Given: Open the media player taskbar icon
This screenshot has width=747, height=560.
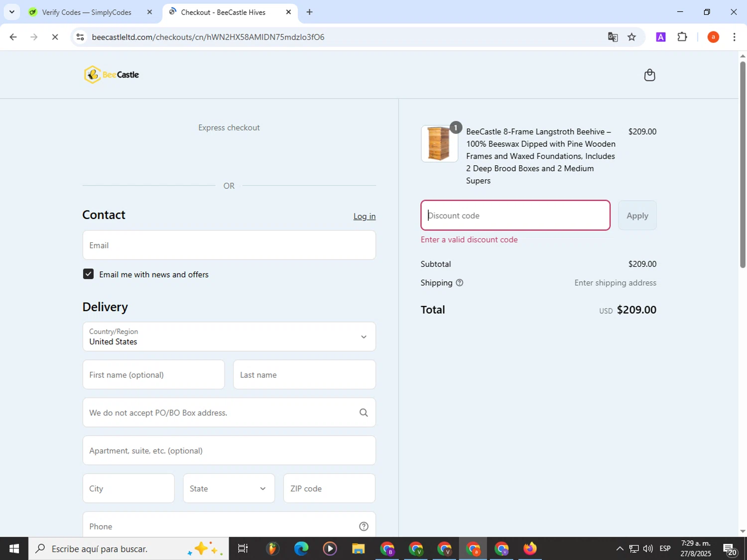Looking at the screenshot, I should (x=330, y=549).
